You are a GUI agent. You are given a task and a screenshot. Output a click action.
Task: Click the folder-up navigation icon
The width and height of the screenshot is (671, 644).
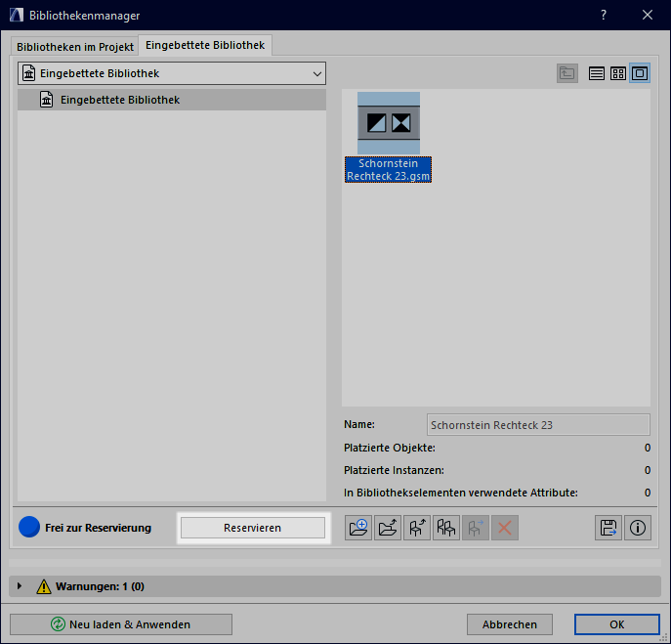(567, 73)
